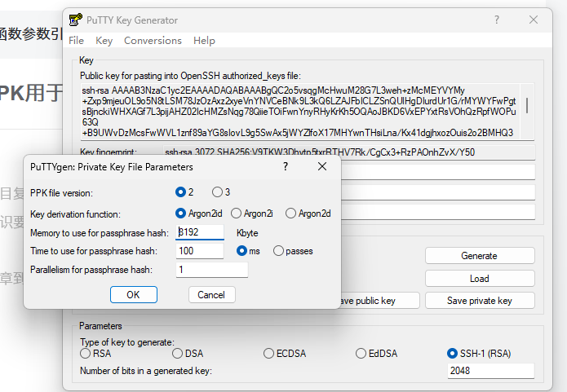Click Save private key button
Viewport: 567px width, 392px height.
coord(480,301)
